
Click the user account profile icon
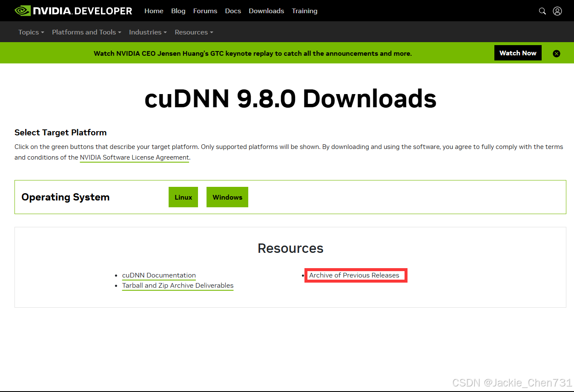pyautogui.click(x=557, y=11)
